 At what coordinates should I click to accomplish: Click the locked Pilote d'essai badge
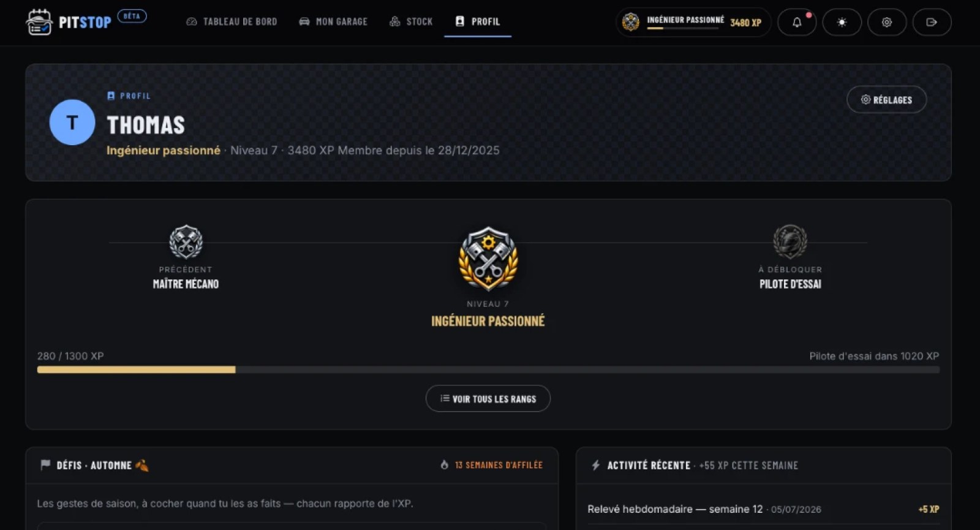[790, 241]
